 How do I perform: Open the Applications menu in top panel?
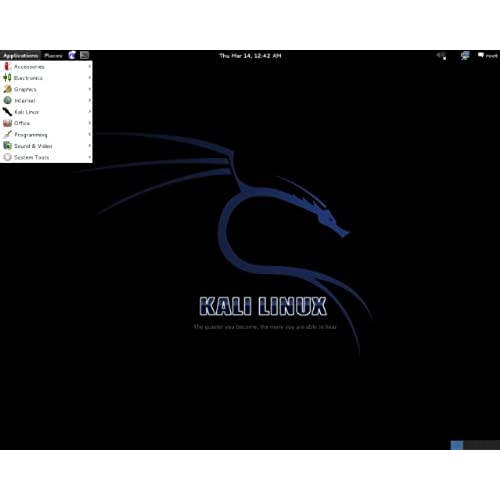click(x=20, y=55)
